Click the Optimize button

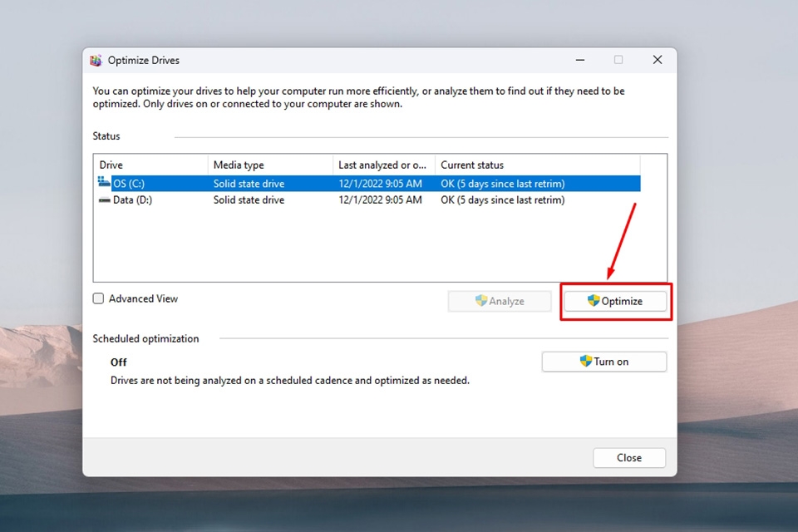click(x=615, y=300)
